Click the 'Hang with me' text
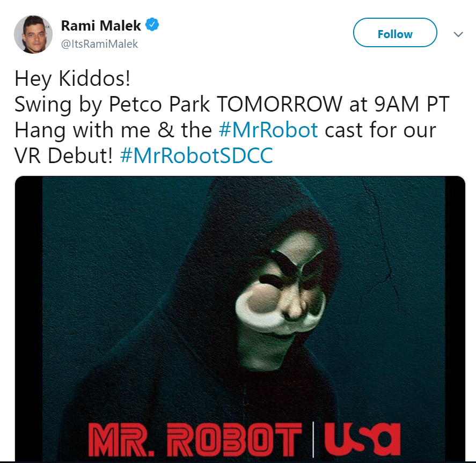This screenshot has width=476, height=463. [x=82, y=130]
